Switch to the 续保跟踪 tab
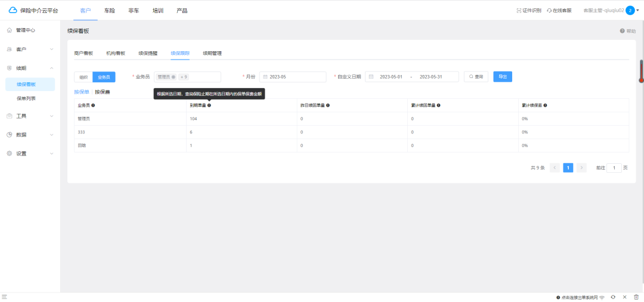The height and width of the screenshot is (302, 644). point(180,54)
